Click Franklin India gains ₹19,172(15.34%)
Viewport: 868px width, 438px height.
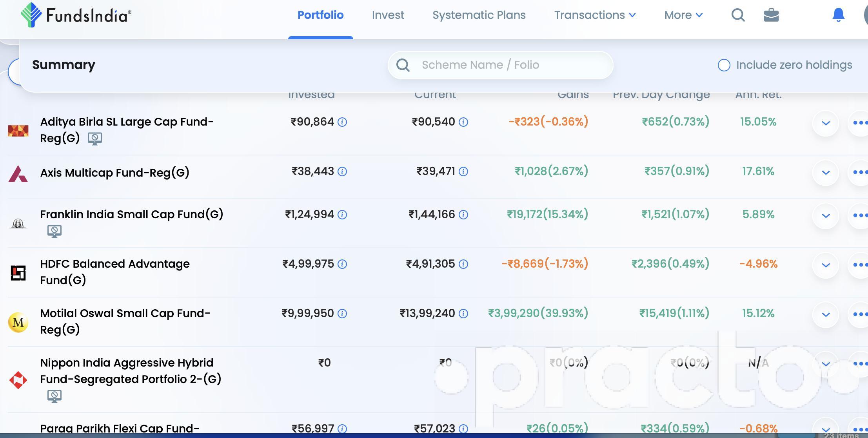(x=547, y=214)
